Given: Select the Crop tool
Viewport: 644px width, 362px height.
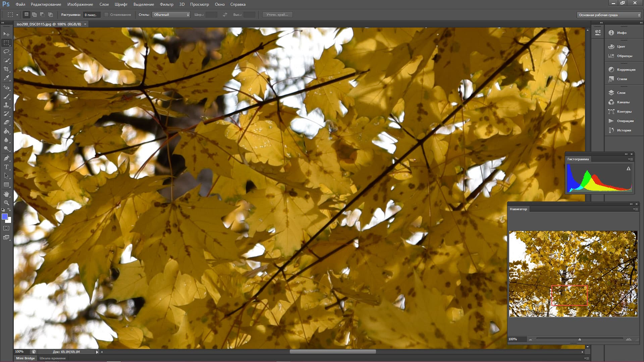Looking at the screenshot, I should click(x=6, y=69).
